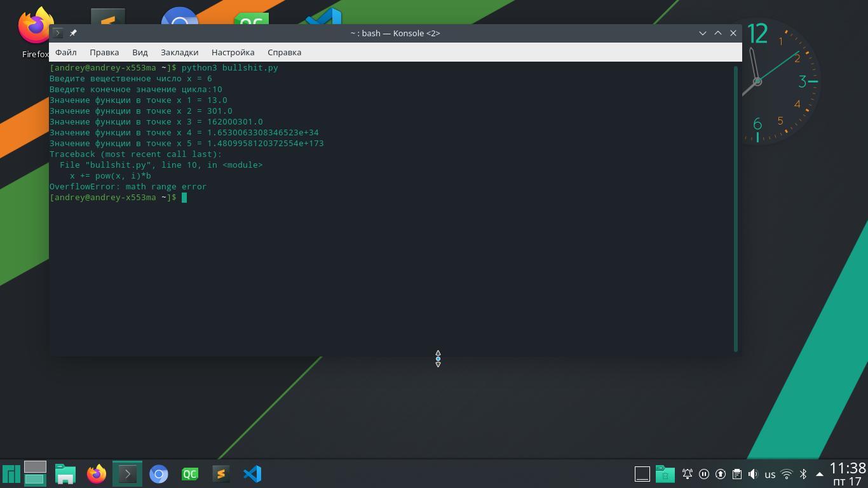Viewport: 868px width, 488px height.
Task: Switch to the upper virtual desktop in pager
Action: 35,467
